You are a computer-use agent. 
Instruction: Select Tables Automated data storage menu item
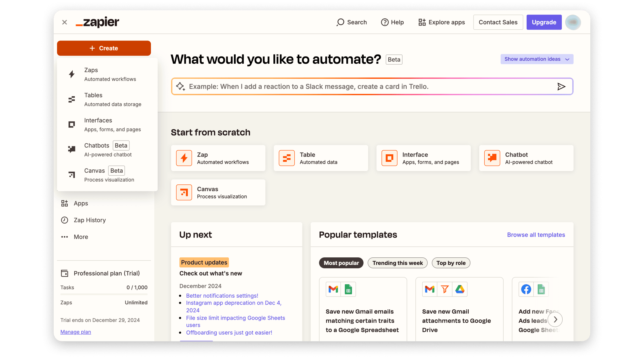[107, 99]
